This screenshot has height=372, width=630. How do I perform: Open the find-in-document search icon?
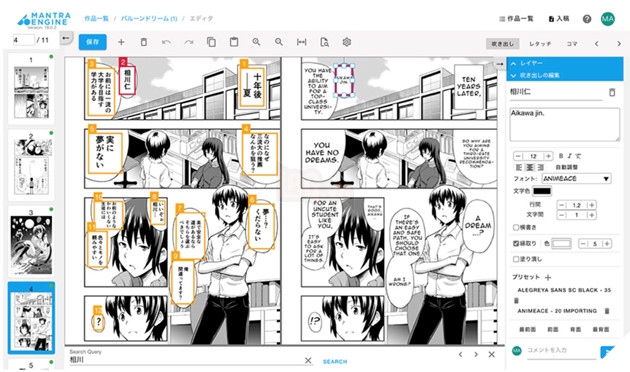click(324, 42)
